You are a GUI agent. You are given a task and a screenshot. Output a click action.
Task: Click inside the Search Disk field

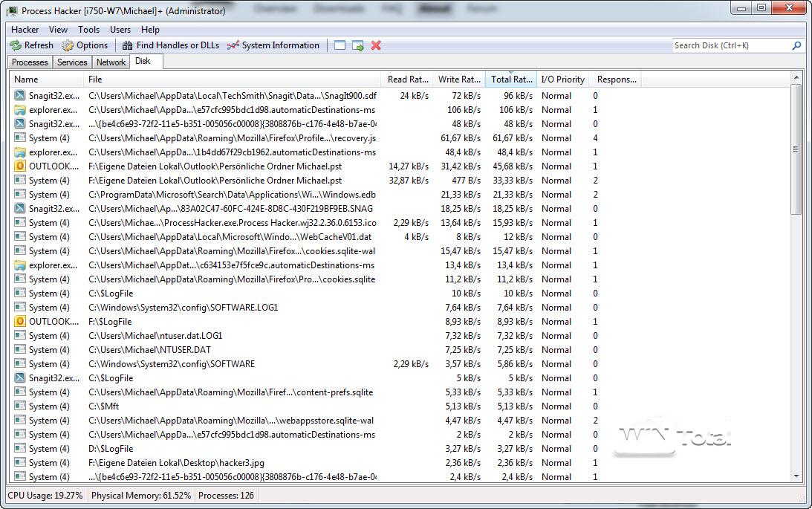tap(731, 45)
